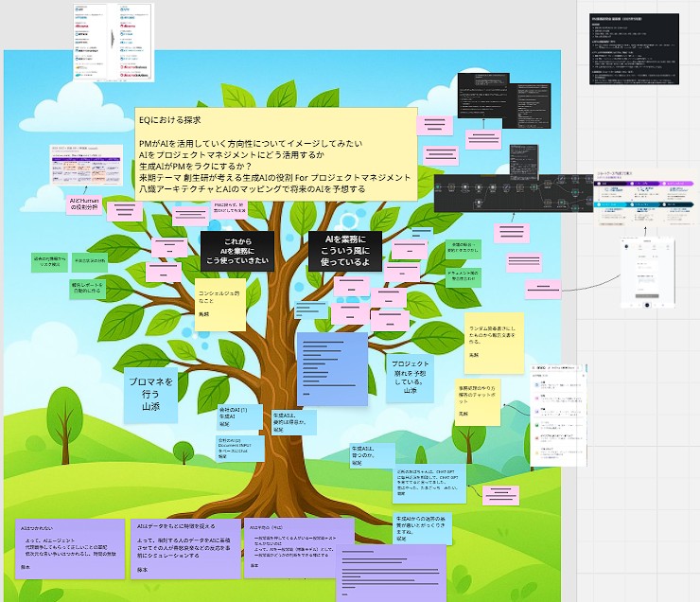
Task: Select the black card 'これからAIを業務にこう使っていきたい'
Action: point(237,251)
